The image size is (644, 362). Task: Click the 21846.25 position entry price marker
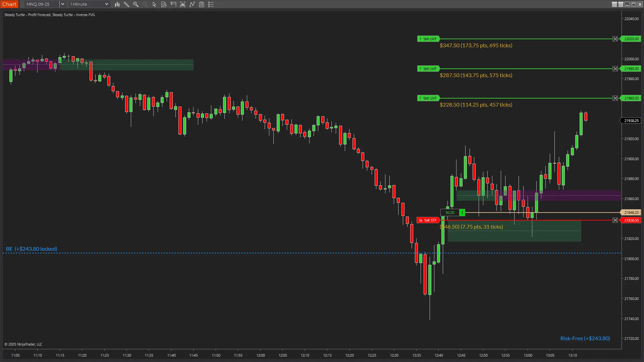tap(631, 213)
